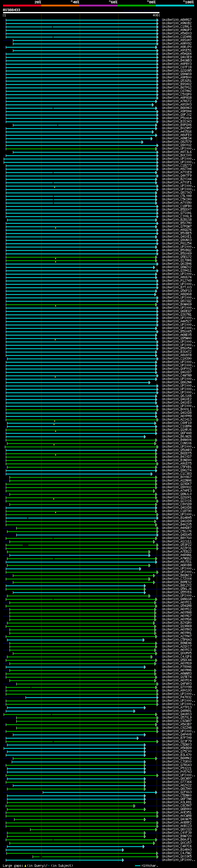The height and width of the screenshot is (868, 197).
Task: Select the UniRef100_B6KH63 label
Action: click(177, 108)
